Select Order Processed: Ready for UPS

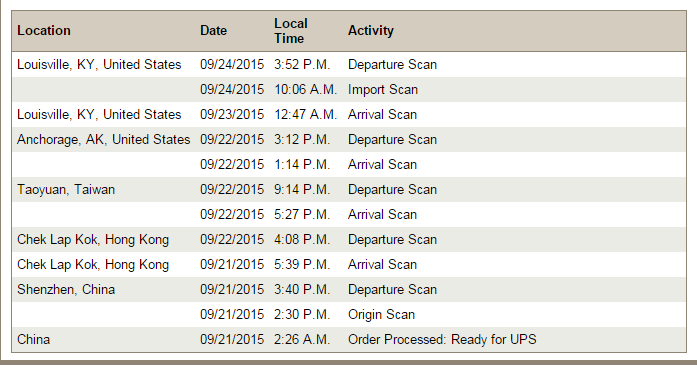442,340
